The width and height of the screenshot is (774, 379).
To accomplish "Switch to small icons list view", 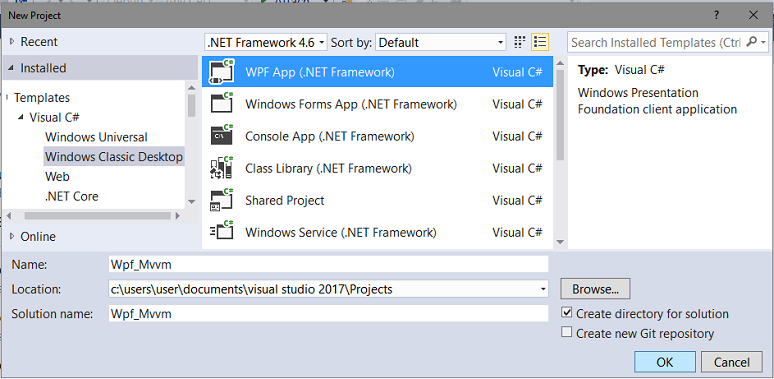I will pyautogui.click(x=540, y=42).
